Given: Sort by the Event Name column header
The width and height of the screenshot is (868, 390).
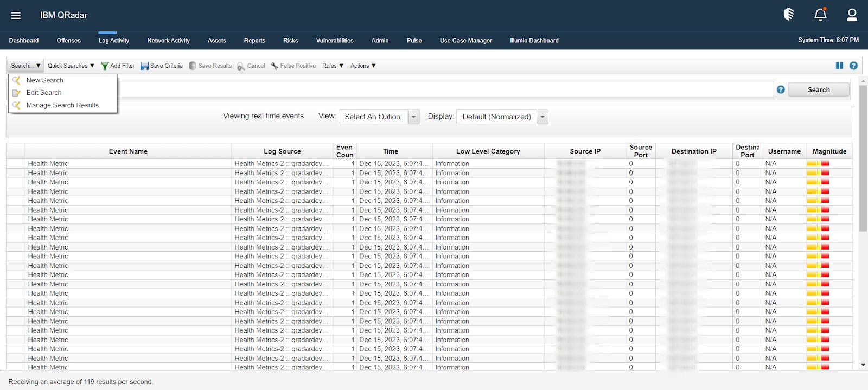Looking at the screenshot, I should coord(128,151).
